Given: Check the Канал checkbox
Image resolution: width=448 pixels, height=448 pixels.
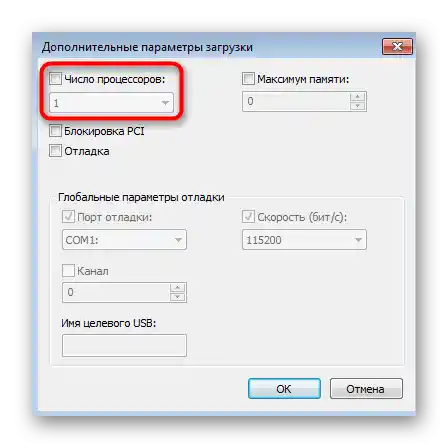Looking at the screenshot, I should point(68,271).
